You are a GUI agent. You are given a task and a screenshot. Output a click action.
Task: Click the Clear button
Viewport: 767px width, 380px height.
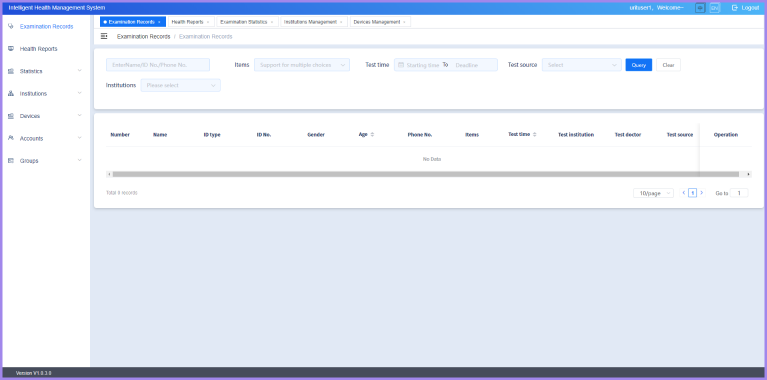click(668, 65)
